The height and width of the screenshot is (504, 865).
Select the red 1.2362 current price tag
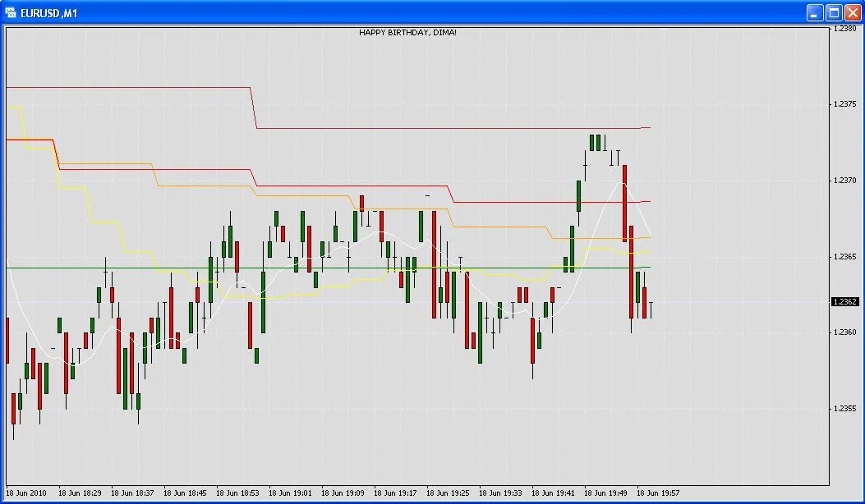843,301
